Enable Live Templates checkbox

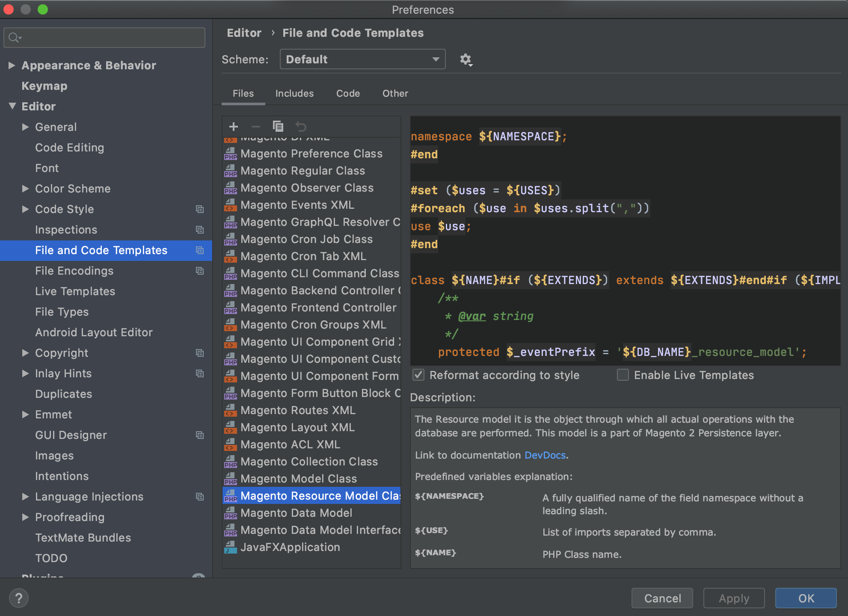(623, 375)
